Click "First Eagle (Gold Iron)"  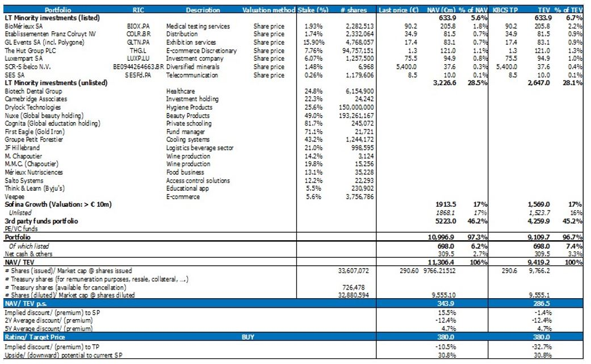tap(35, 132)
